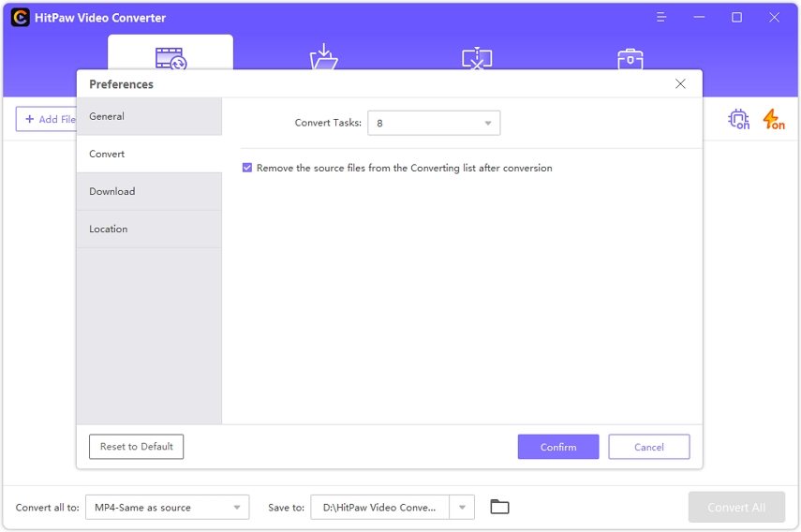Click the HitPaw app logo

[21, 18]
